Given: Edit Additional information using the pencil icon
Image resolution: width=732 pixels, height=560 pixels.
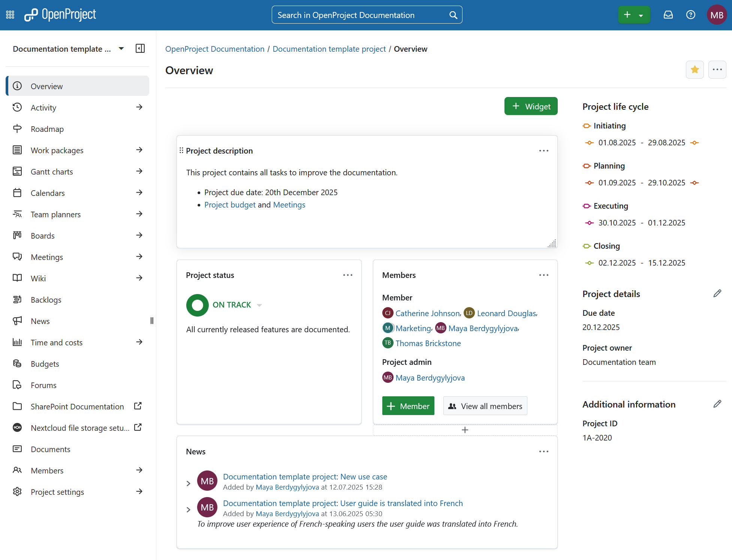Looking at the screenshot, I should pyautogui.click(x=718, y=404).
